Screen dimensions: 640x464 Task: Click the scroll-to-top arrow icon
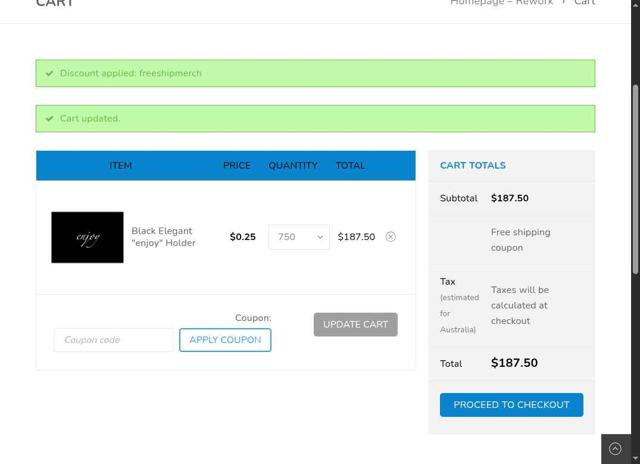[x=615, y=448]
